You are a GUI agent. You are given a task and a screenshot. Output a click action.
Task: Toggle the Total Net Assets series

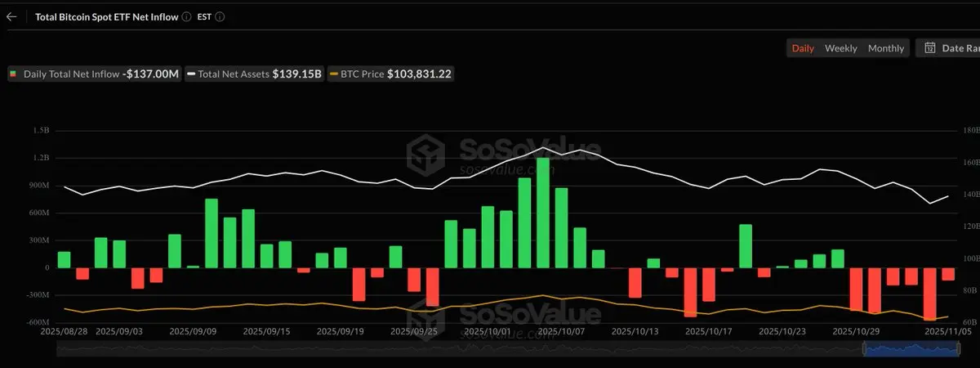pos(255,74)
